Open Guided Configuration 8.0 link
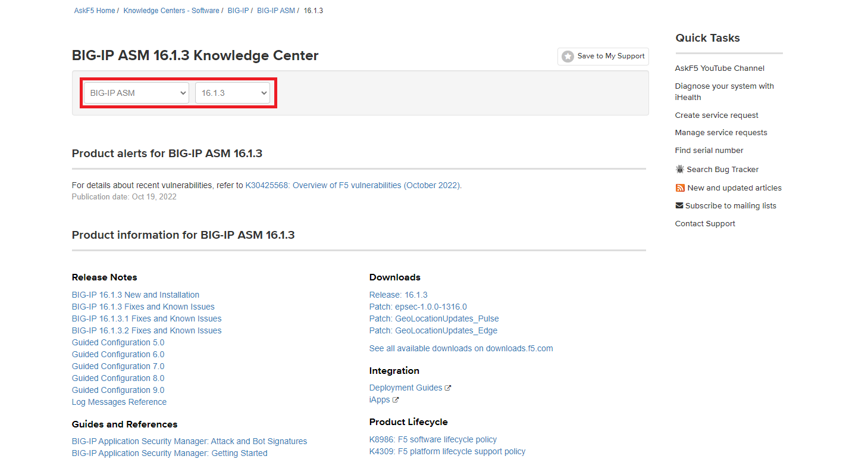Viewport: 868px width, 459px height. 118,378
